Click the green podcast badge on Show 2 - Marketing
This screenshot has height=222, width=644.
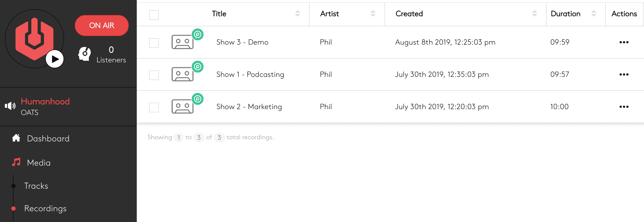(198, 99)
